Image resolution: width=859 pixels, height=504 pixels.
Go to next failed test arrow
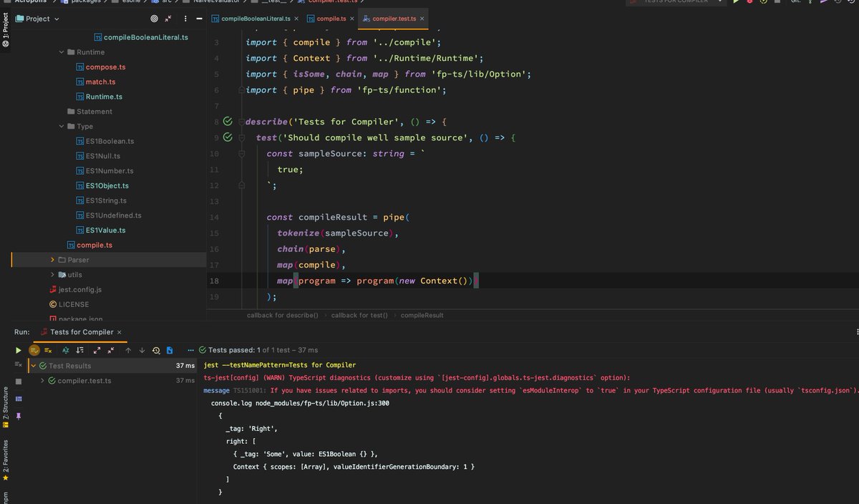(x=142, y=350)
